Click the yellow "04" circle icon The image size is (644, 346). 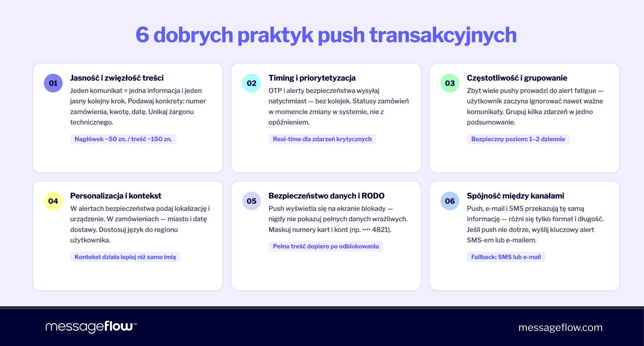pos(53,201)
